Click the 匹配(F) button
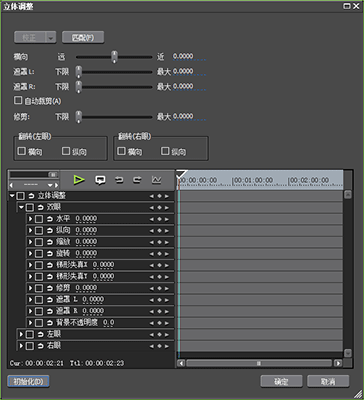Screen dimensions: 364x400 (83, 38)
